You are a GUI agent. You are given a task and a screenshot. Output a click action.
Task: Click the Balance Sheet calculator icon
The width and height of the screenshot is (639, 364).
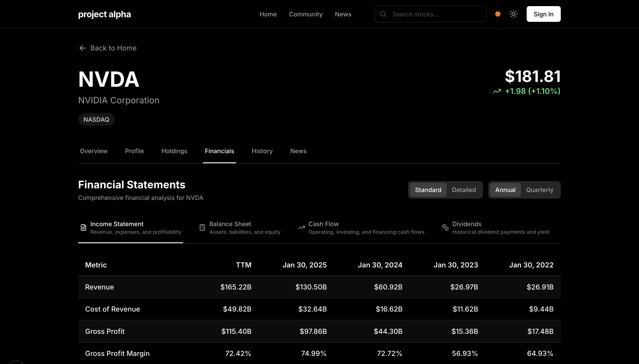[x=202, y=227]
